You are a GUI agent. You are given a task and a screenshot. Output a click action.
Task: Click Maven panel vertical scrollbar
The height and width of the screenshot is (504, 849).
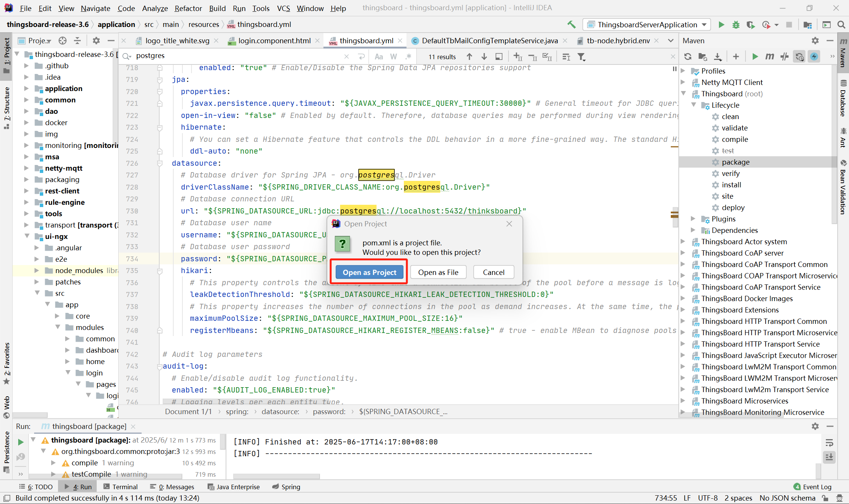pos(834,144)
